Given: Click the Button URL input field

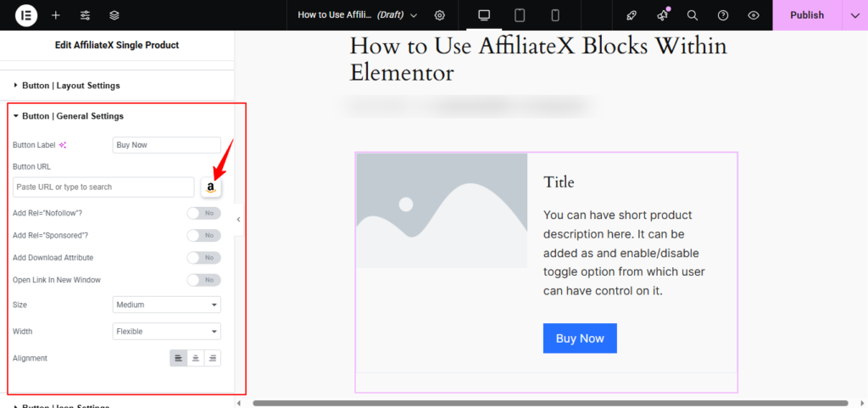Looking at the screenshot, I should tap(103, 187).
